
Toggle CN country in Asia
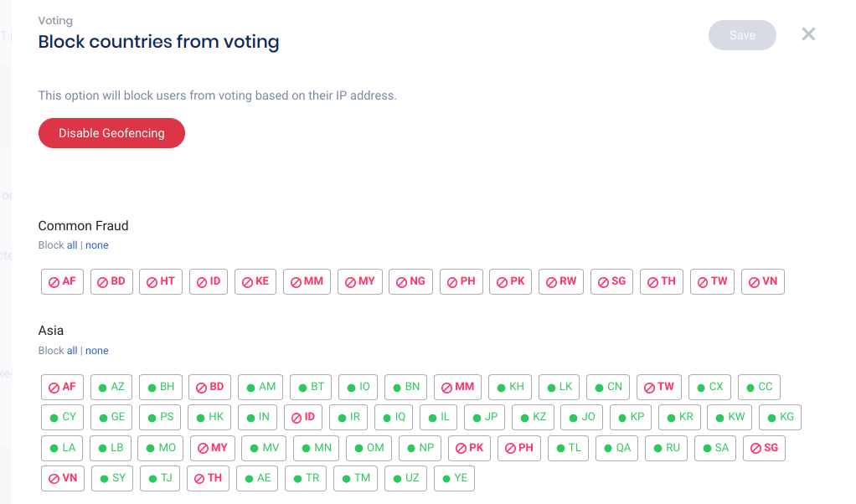[608, 387]
